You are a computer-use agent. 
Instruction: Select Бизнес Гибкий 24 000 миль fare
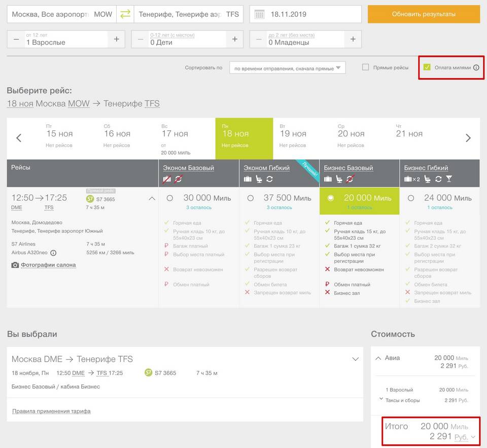(x=410, y=198)
